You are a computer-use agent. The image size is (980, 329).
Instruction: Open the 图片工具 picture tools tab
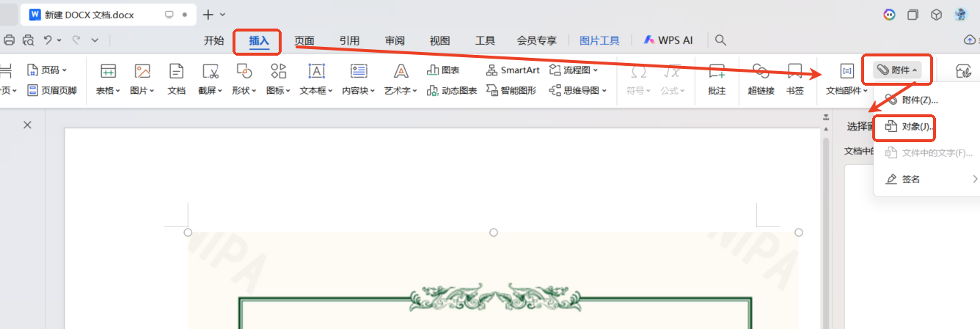point(599,40)
